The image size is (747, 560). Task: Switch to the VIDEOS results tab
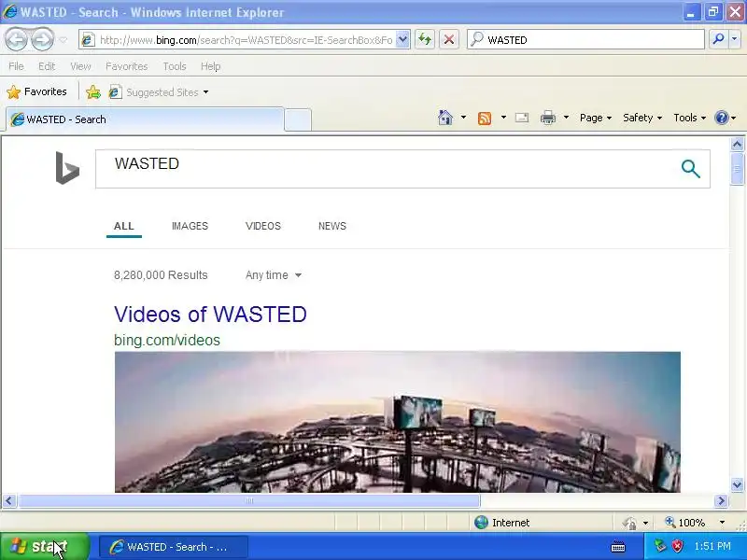pos(263,226)
